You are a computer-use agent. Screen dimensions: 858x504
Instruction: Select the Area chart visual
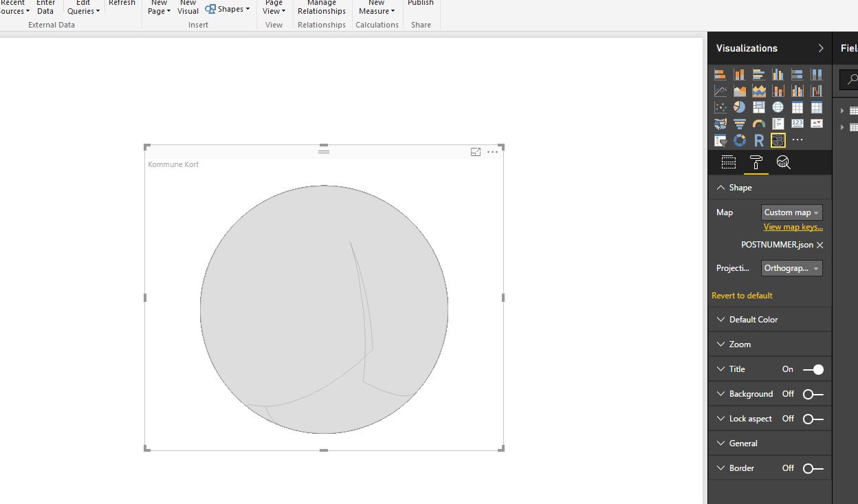click(x=739, y=91)
